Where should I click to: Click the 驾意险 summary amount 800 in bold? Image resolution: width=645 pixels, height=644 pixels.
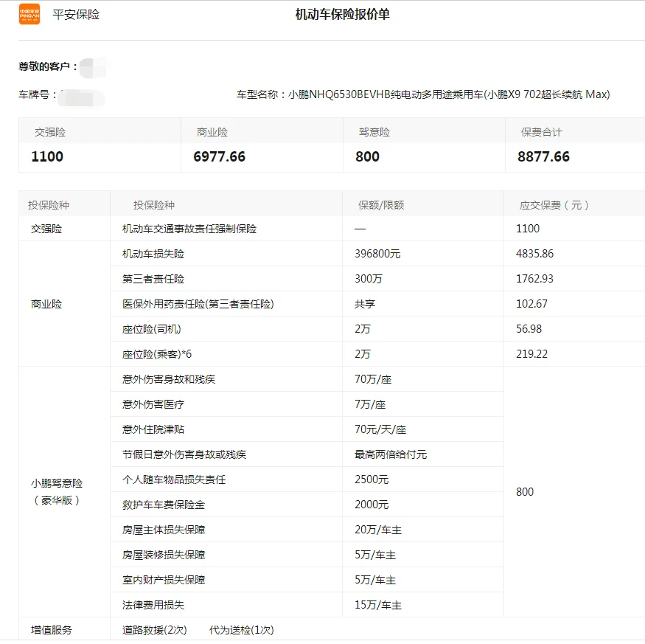pos(367,156)
